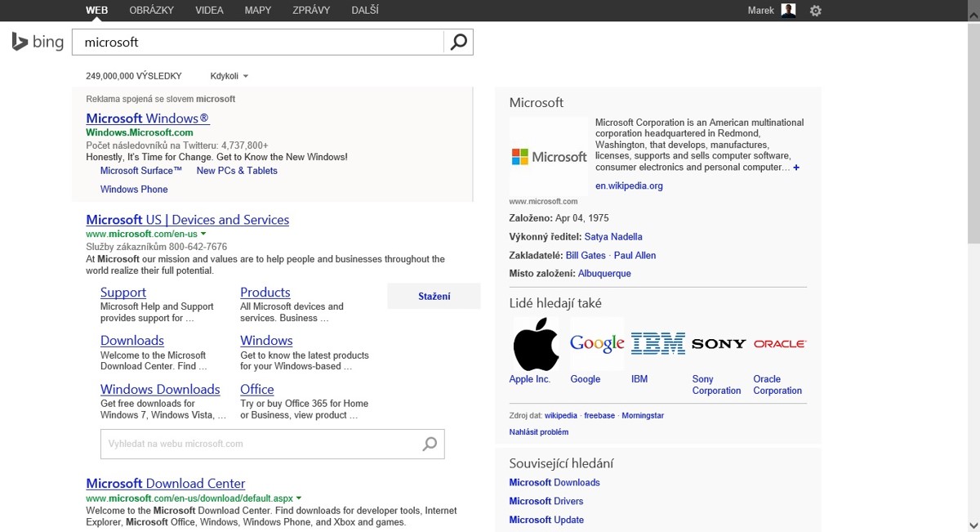Open the Microsoft Drivers related search
The width and height of the screenshot is (980, 532).
click(546, 502)
